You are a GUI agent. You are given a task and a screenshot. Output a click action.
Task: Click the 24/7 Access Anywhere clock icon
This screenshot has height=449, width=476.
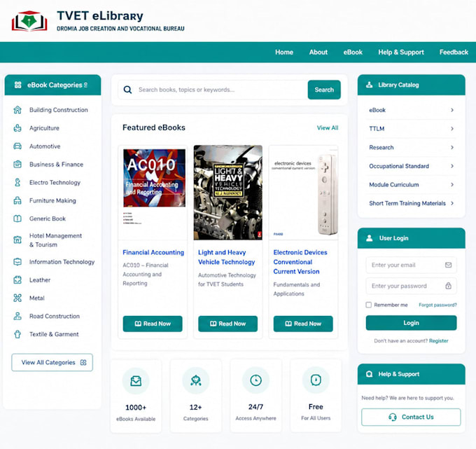(x=256, y=380)
